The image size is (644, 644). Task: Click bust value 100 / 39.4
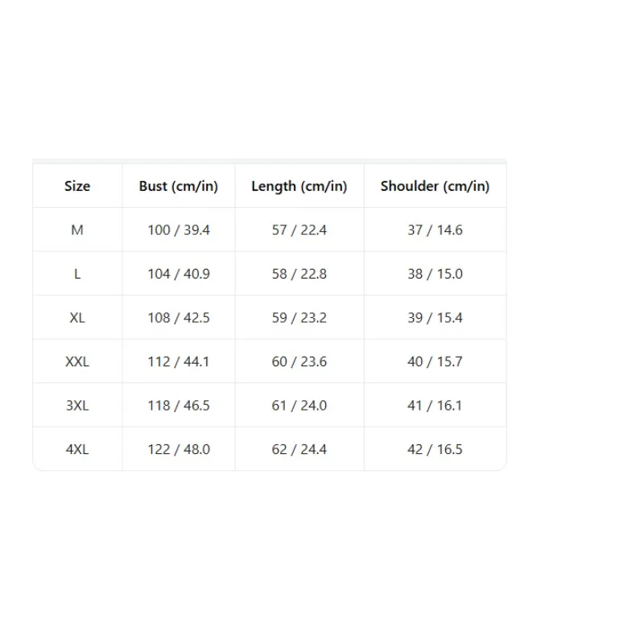coord(179,230)
